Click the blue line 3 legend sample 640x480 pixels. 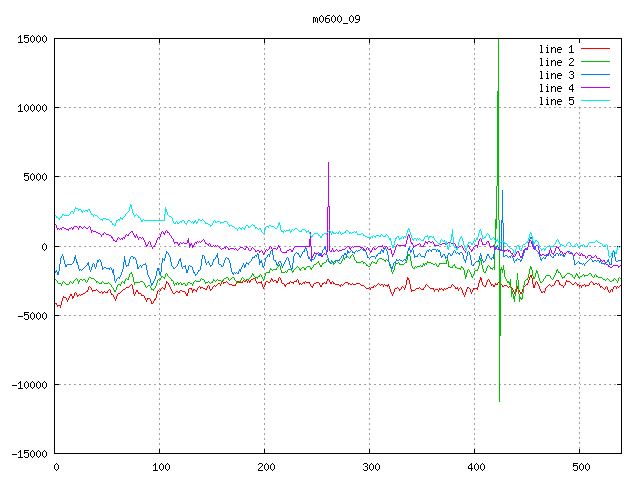point(595,75)
